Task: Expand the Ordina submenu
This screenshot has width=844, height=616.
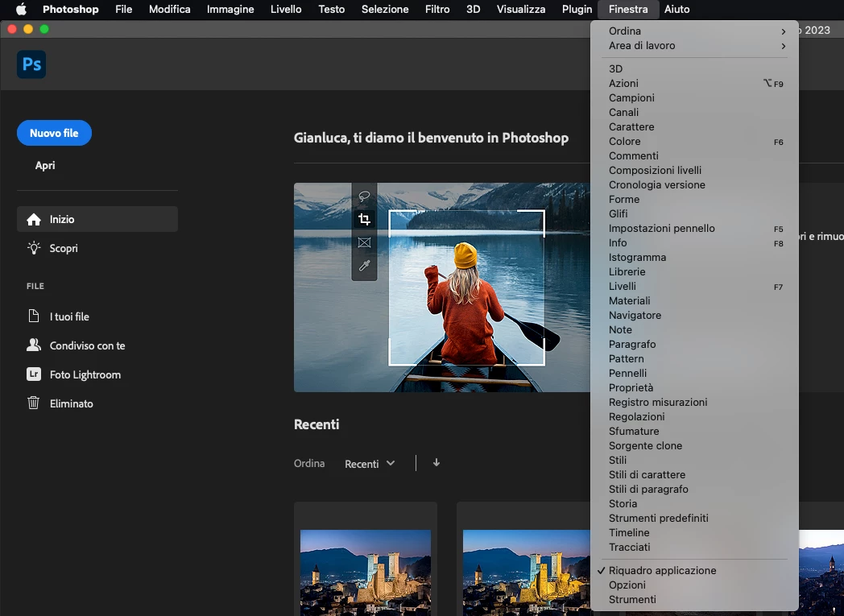Action: point(694,31)
